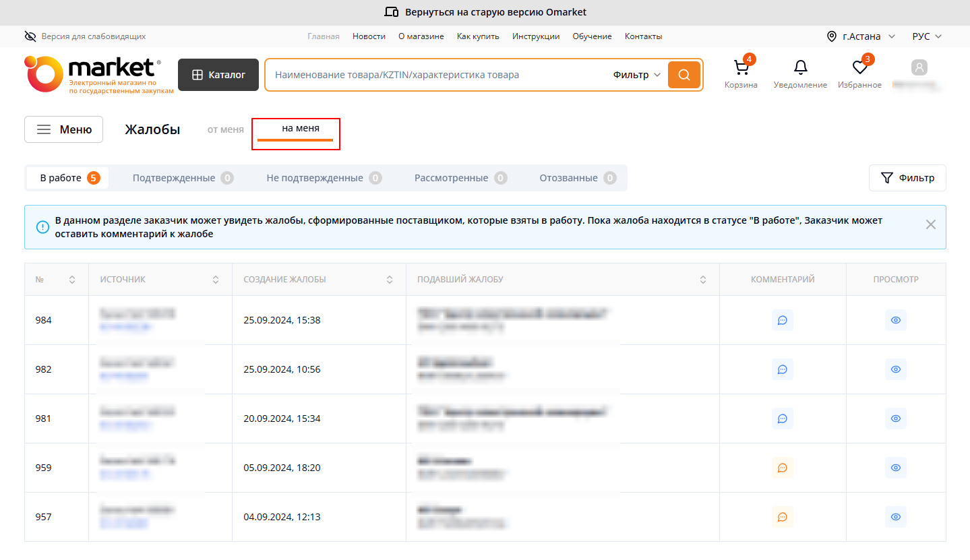Screen dimensions: 970x560
Task: Open the Каталог button
Action: 218,75
